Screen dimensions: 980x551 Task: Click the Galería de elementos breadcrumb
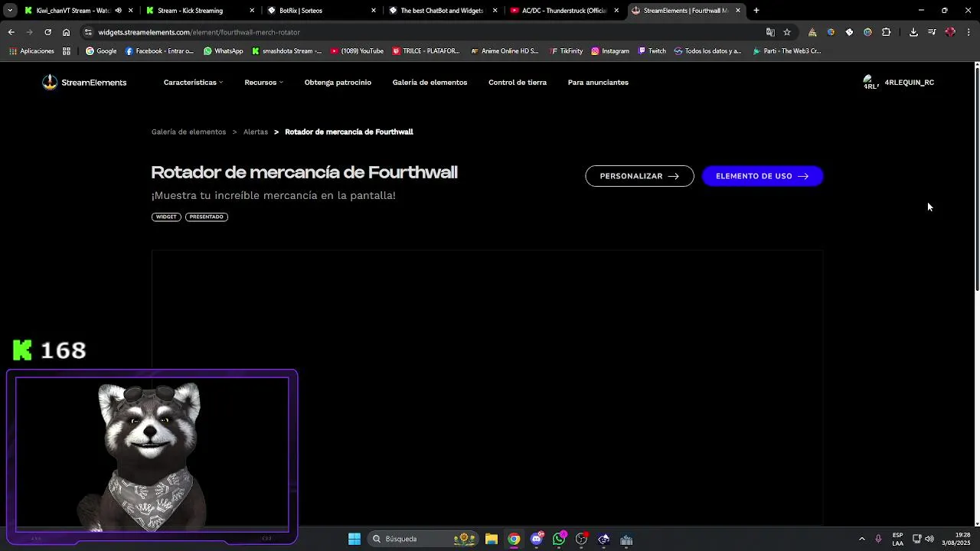(188, 132)
